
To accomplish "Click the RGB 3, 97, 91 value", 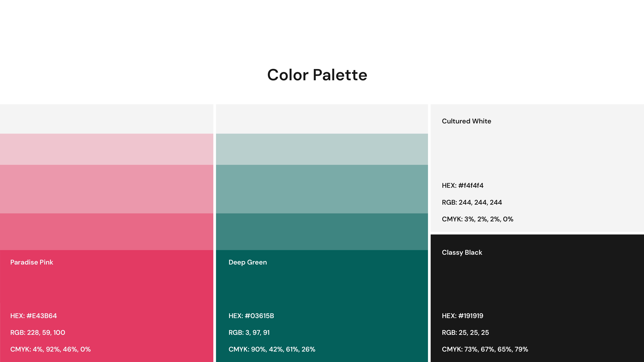I will coord(249,333).
